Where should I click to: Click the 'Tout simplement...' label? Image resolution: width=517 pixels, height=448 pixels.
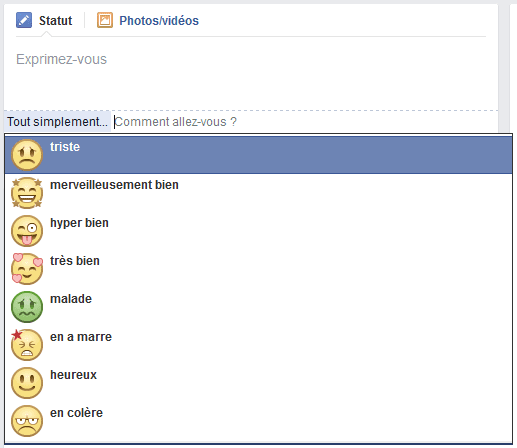pos(57,122)
